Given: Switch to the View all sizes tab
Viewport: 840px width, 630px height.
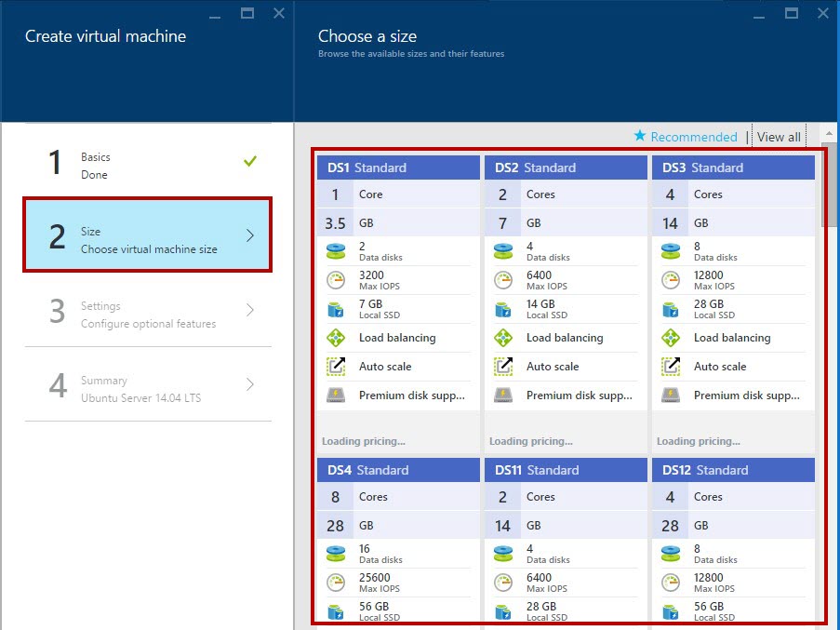Looking at the screenshot, I should (779, 137).
